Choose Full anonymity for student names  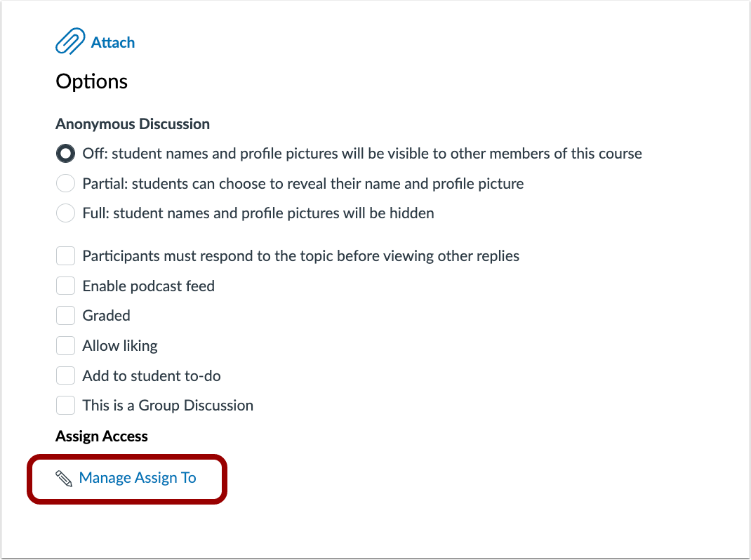pyautogui.click(x=65, y=213)
